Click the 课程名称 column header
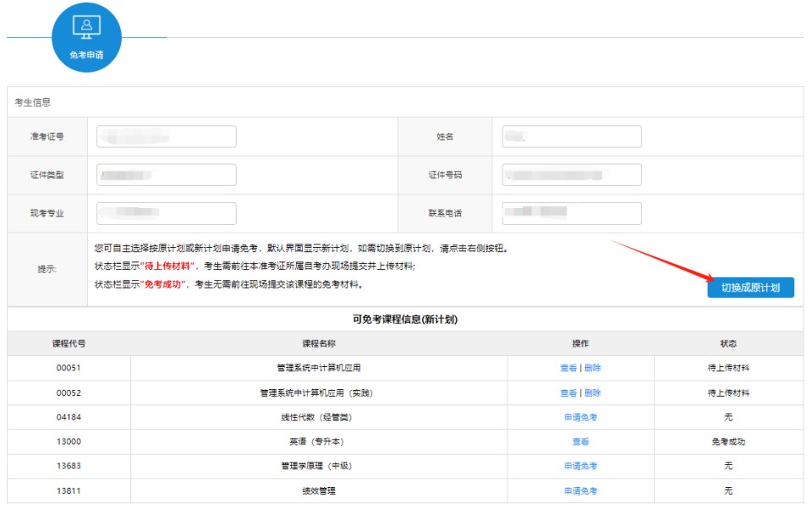Viewport: 812px width, 515px height. point(319,344)
